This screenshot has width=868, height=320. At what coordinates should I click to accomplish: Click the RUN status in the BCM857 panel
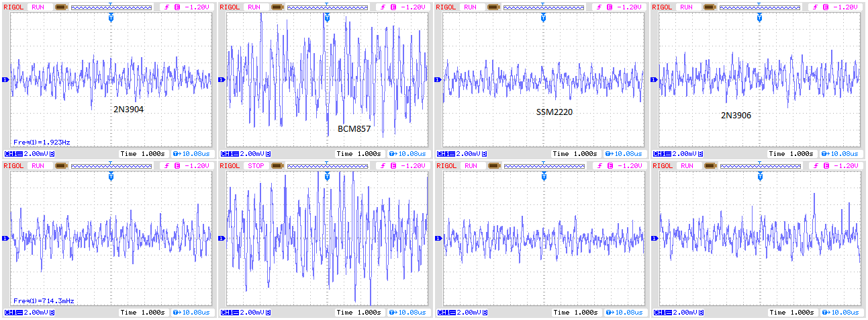(254, 7)
